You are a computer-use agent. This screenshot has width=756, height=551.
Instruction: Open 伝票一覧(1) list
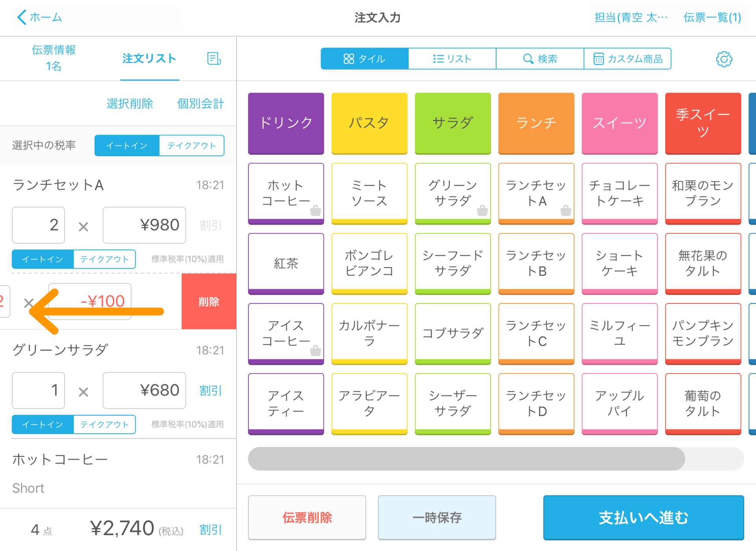click(712, 17)
